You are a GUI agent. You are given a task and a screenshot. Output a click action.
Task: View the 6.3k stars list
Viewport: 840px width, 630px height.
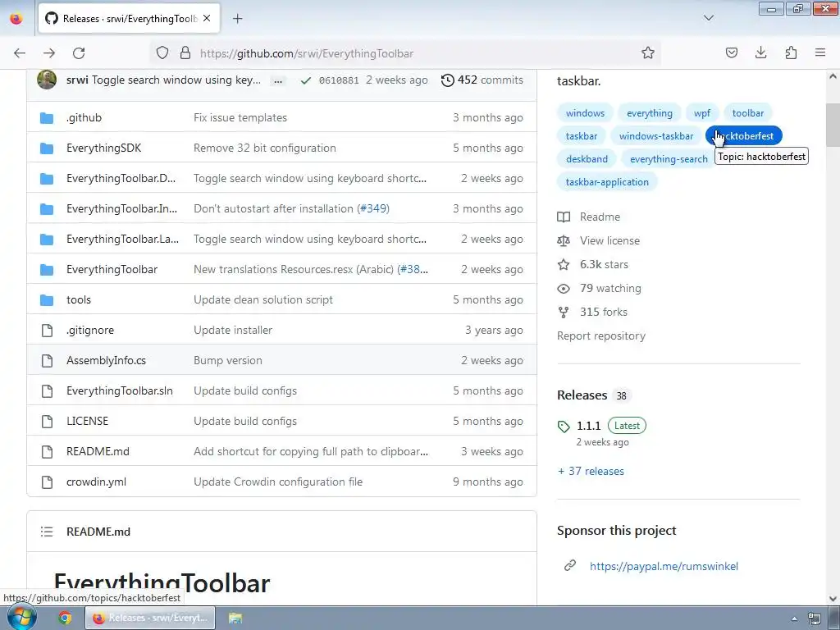click(592, 264)
